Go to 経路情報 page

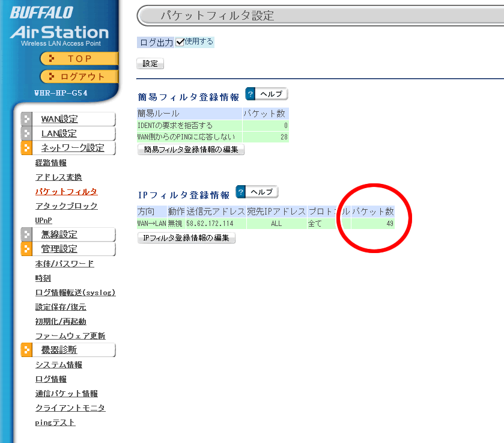coord(51,163)
